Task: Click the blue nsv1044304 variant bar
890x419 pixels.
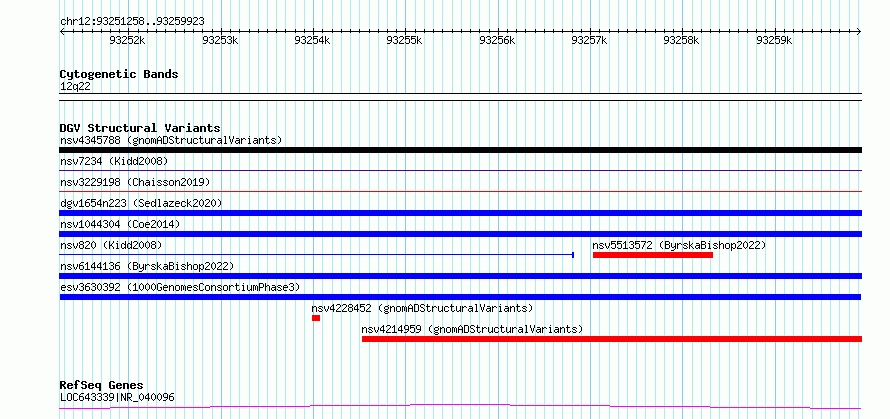Action: [x=460, y=234]
